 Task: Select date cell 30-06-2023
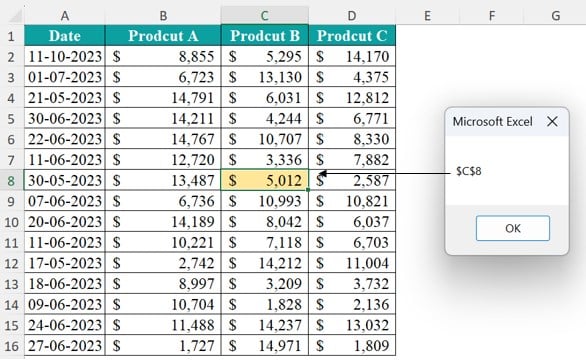click(65, 118)
